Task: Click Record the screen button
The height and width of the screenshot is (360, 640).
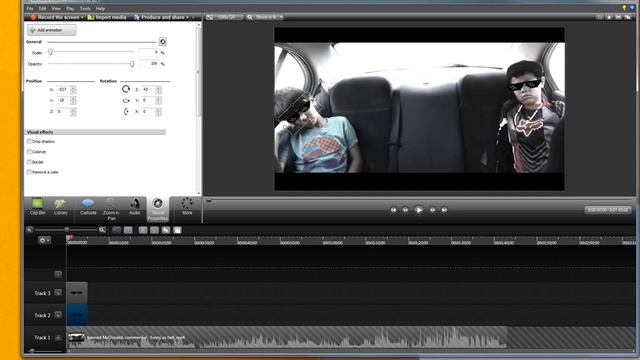Action: point(55,17)
